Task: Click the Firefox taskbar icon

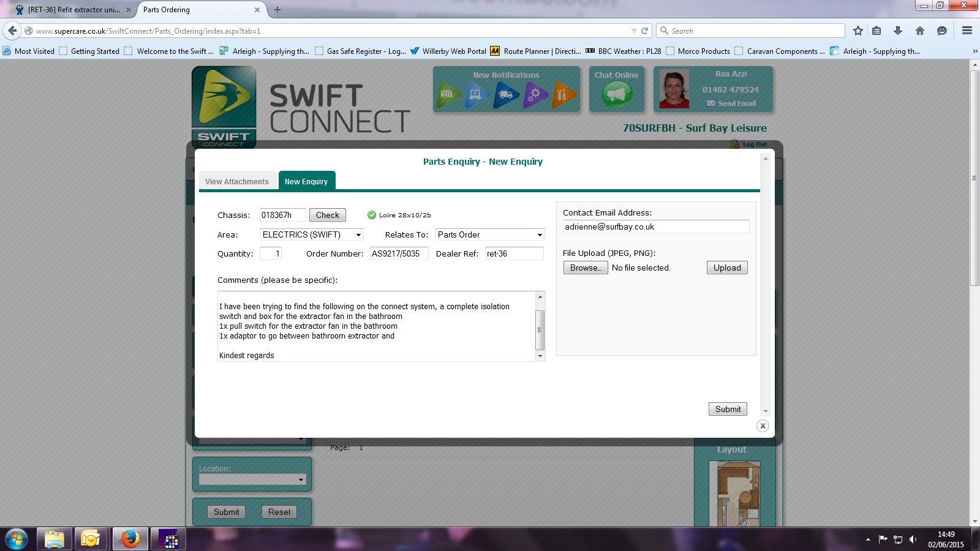Action: 130,539
